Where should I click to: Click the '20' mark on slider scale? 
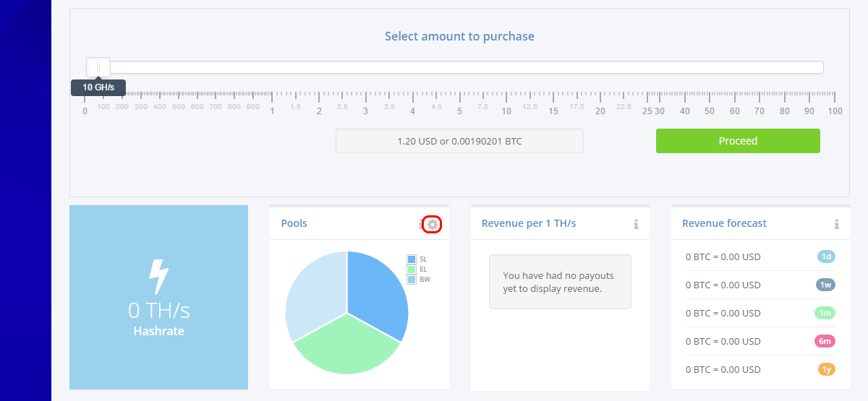click(600, 111)
